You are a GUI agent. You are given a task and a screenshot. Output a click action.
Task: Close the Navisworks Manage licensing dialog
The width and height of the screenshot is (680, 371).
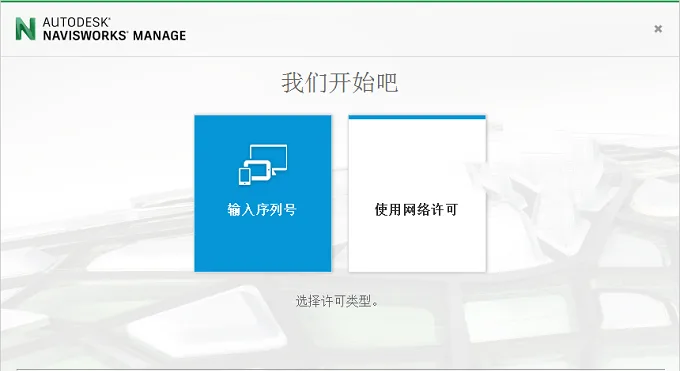658,29
